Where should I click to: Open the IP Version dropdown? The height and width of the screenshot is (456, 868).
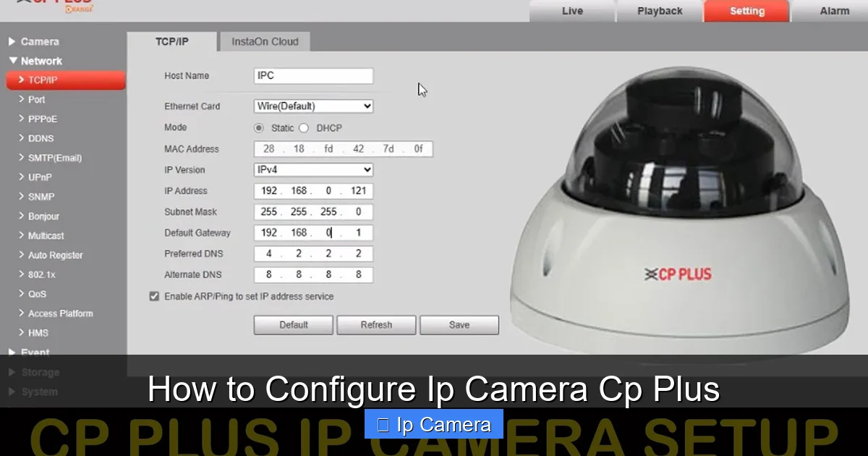314,170
